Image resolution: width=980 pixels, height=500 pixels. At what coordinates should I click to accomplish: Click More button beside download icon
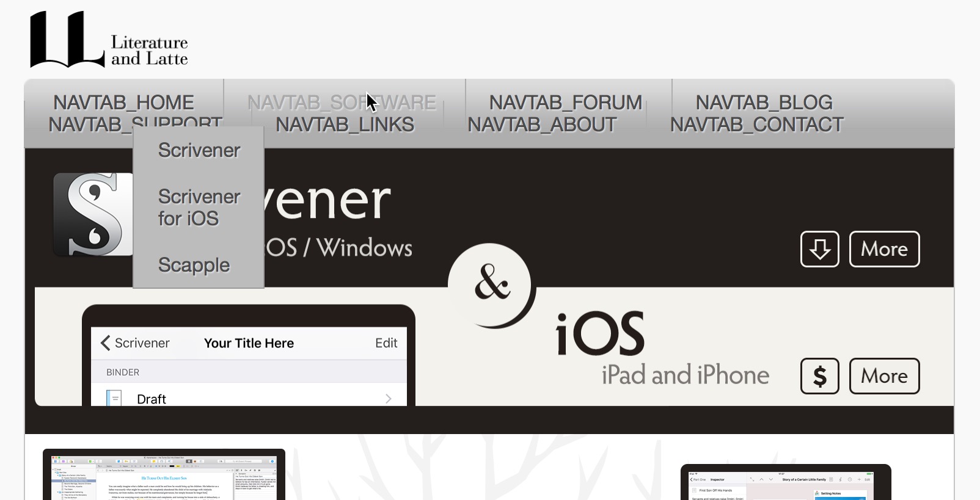(884, 249)
